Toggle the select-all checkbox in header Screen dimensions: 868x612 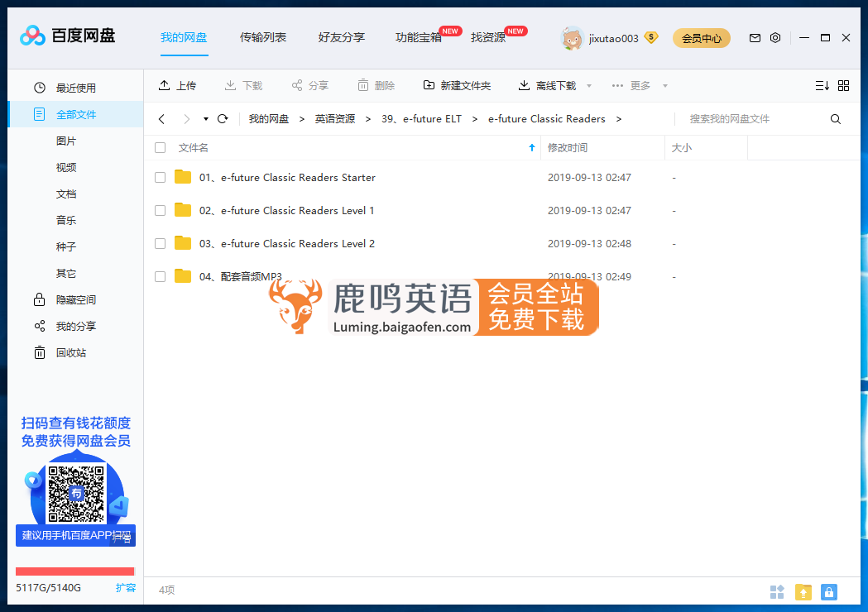point(160,148)
